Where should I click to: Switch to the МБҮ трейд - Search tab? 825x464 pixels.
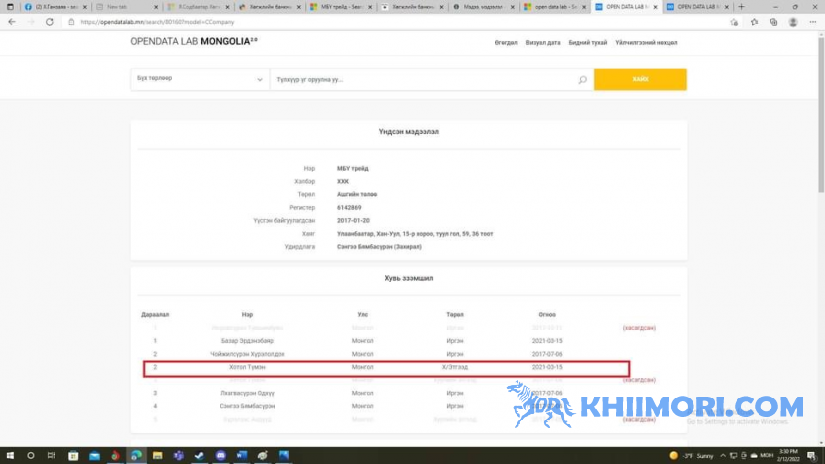tap(341, 7)
